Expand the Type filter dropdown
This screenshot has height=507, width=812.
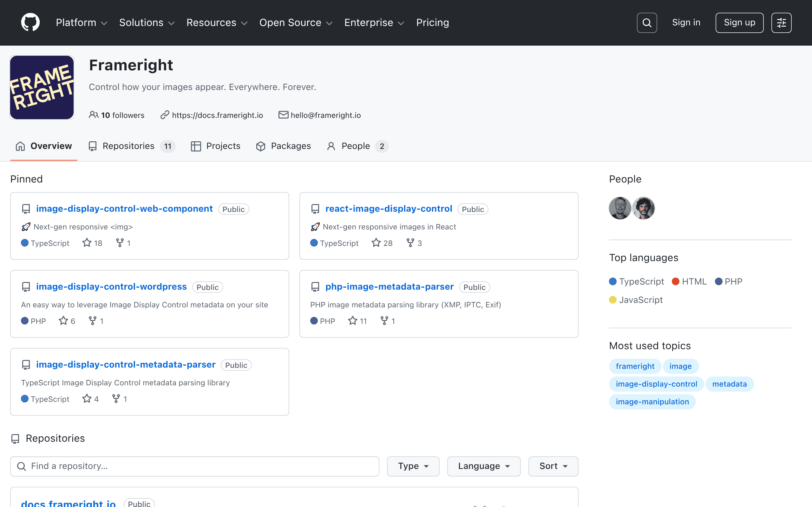click(413, 466)
